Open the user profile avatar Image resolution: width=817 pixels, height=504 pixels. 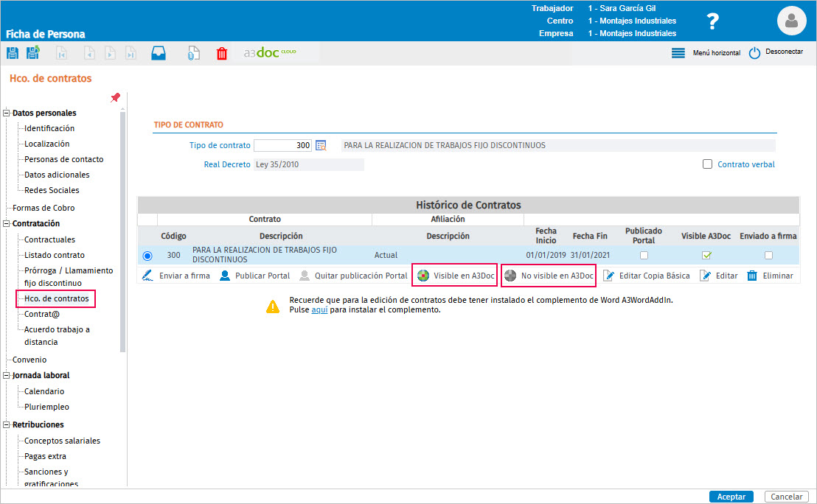click(x=791, y=21)
